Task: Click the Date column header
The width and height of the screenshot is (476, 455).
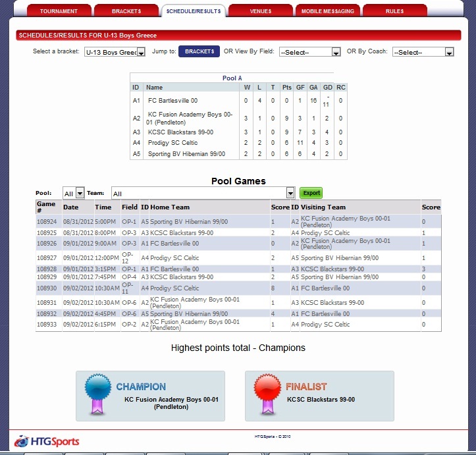Action: pos(70,207)
